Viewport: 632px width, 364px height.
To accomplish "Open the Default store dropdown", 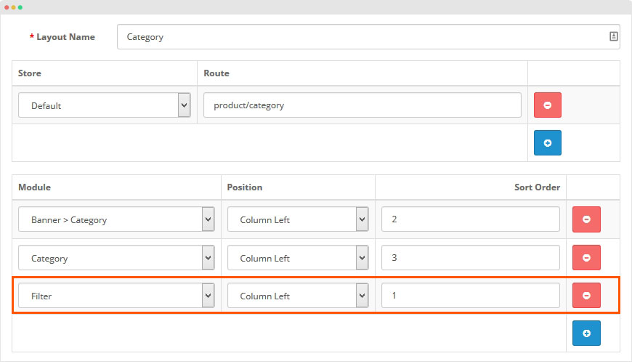I will pyautogui.click(x=104, y=105).
